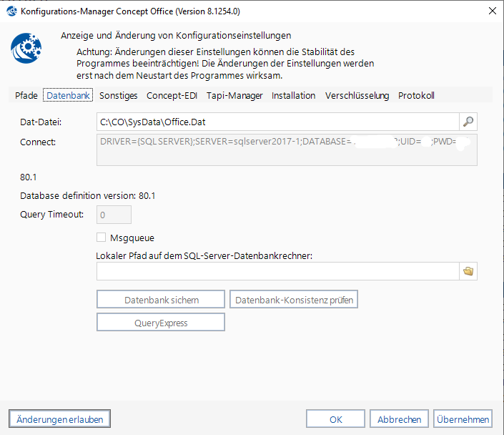Open the Sonstiges tab
Screen dimensions: 504x435
pyautogui.click(x=119, y=95)
